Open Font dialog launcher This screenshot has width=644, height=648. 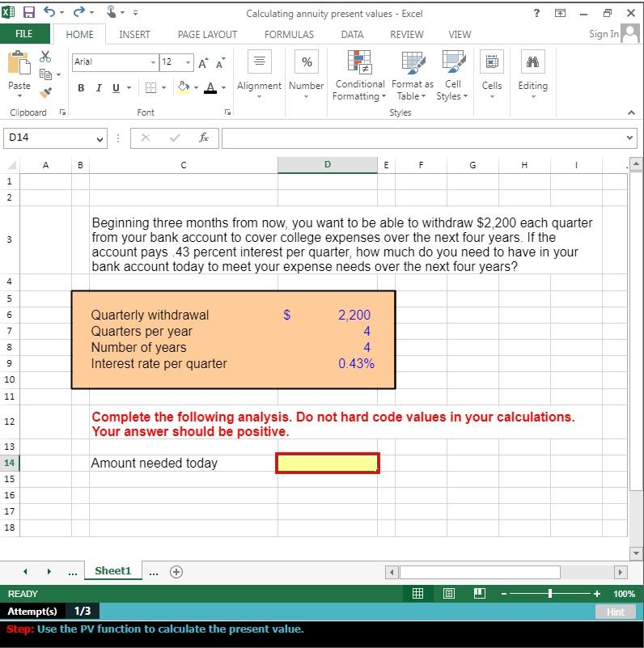point(227,112)
